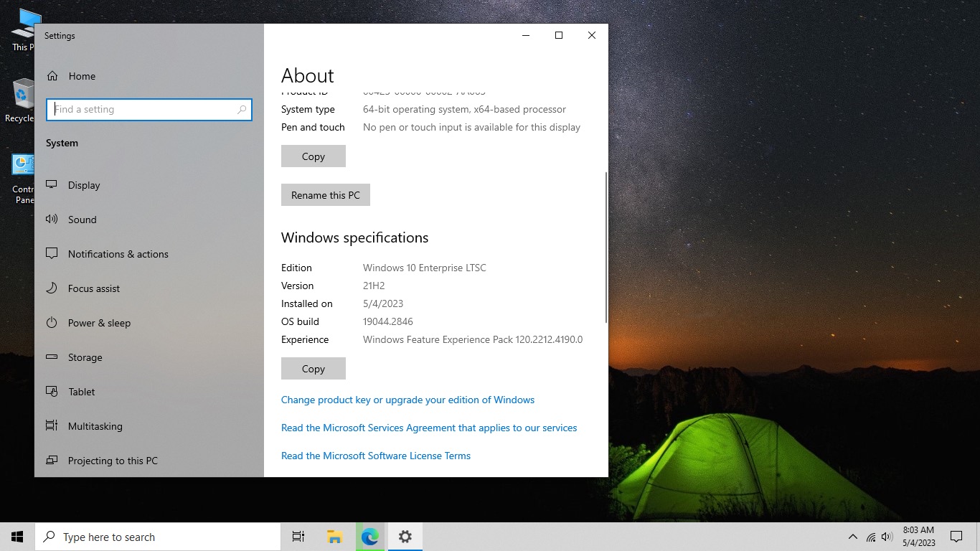Click Change product key or upgrade link
The height and width of the screenshot is (551, 980).
(407, 400)
